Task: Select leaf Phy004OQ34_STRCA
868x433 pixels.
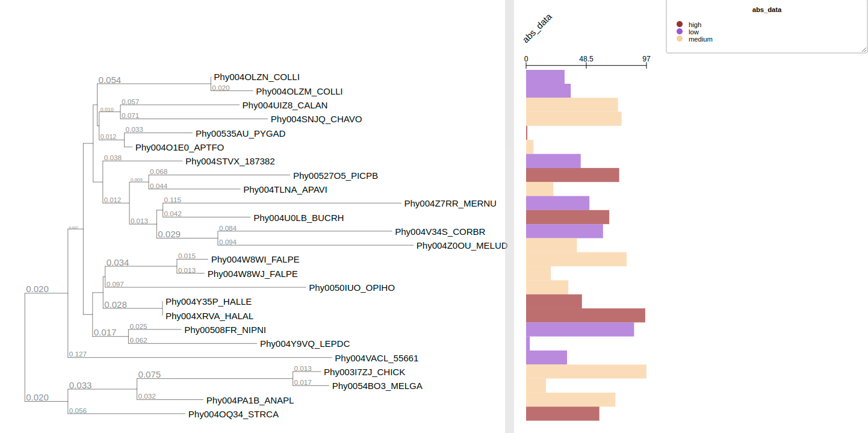Action: pyautogui.click(x=233, y=414)
